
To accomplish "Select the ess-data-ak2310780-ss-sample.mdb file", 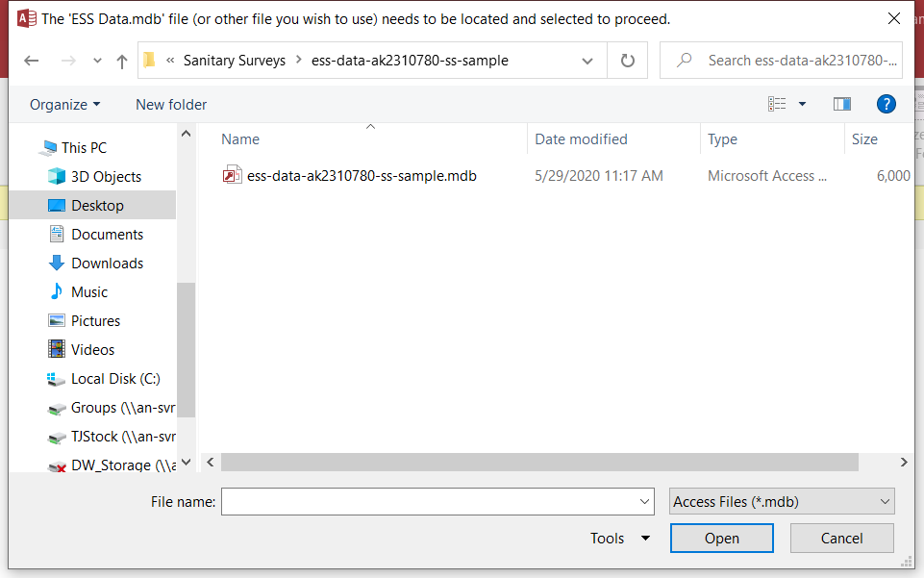I will 362,176.
